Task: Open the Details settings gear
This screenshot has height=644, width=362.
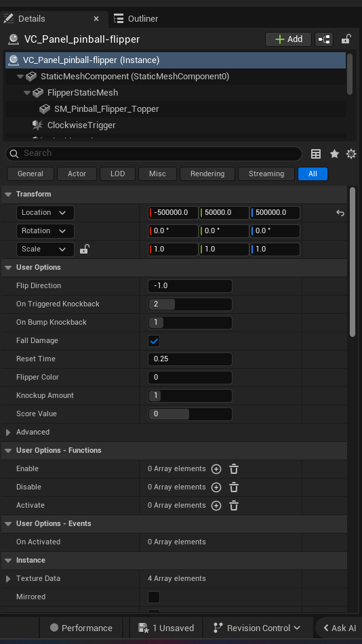Action: click(x=351, y=154)
